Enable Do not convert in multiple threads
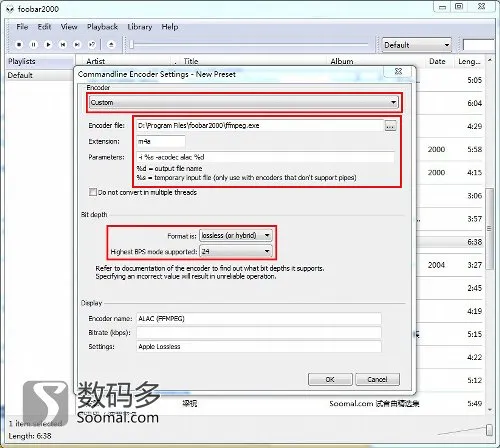This screenshot has width=500, height=448. pos(93,192)
